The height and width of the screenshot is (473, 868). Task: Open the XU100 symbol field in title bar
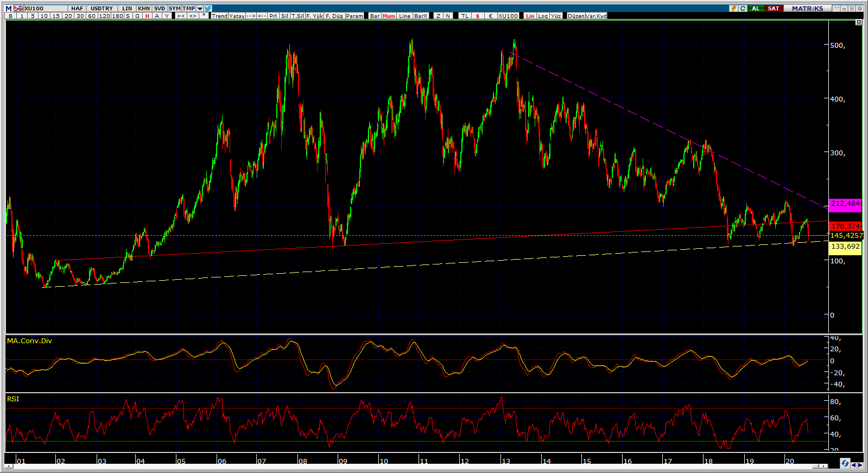click(46, 9)
